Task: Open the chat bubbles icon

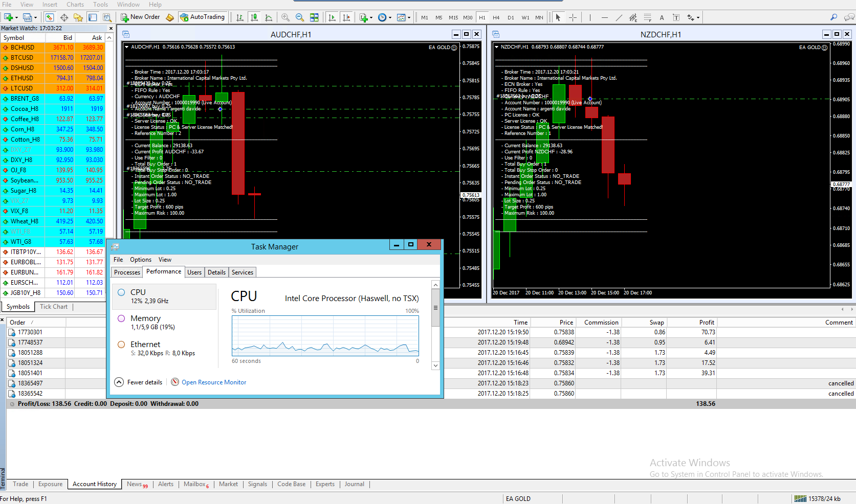Action: pos(849,17)
